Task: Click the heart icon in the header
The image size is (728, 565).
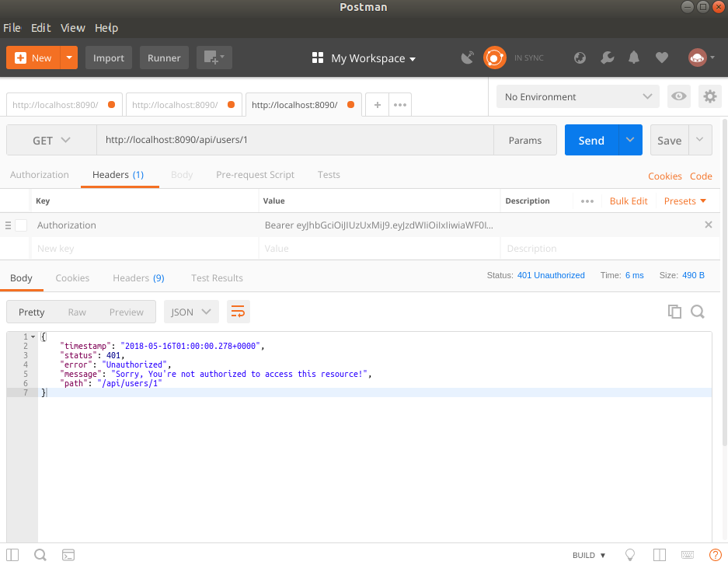Action: 662,58
